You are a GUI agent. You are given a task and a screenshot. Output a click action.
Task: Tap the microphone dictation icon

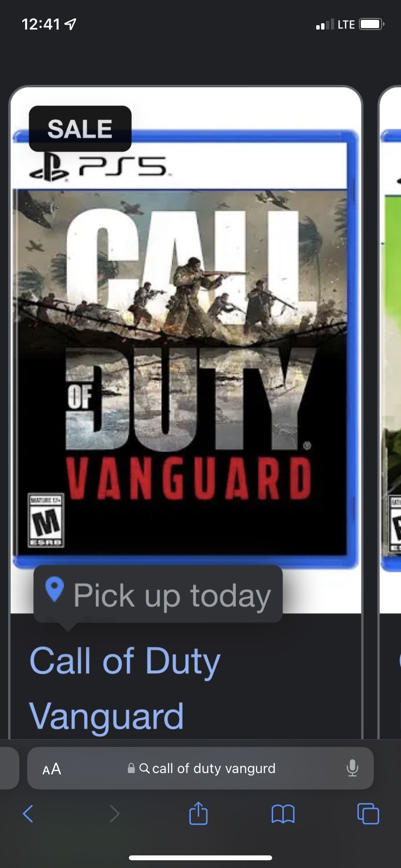click(353, 768)
